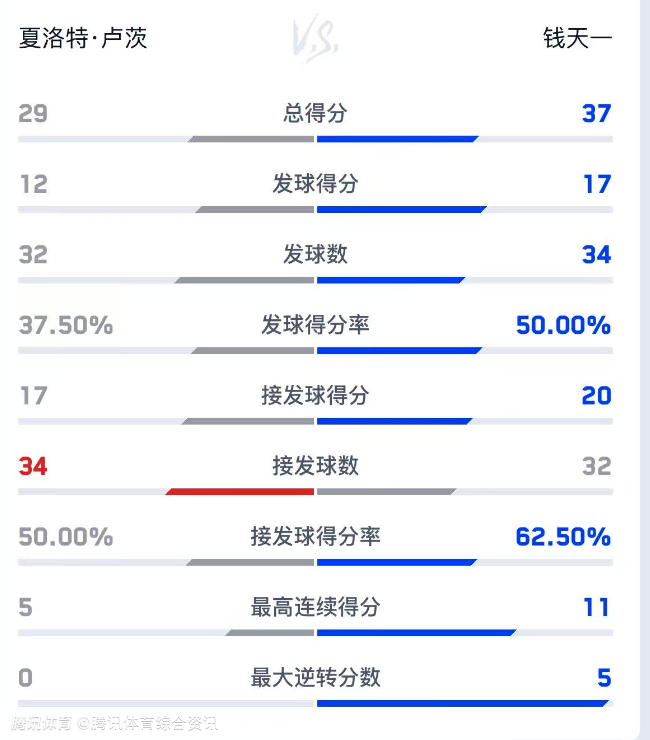Viewport: 650px width, 740px height.
Task: Click the 接发球得分率 stat label
Action: pyautogui.click(x=315, y=537)
